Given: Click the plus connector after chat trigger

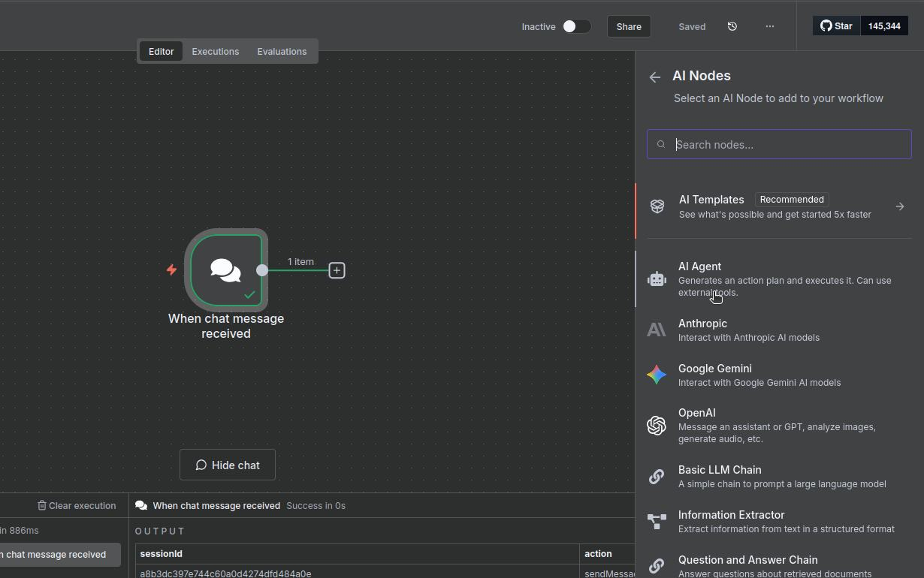Looking at the screenshot, I should (337, 270).
